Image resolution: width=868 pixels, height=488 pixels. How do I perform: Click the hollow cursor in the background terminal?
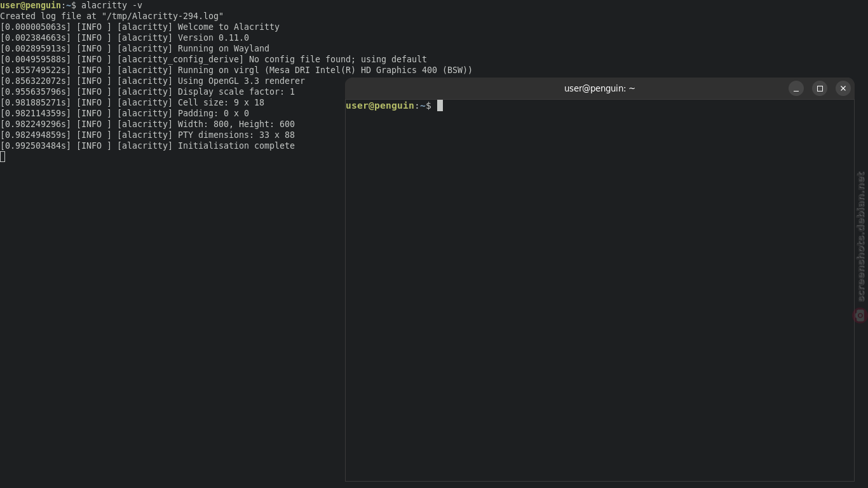tap(3, 156)
